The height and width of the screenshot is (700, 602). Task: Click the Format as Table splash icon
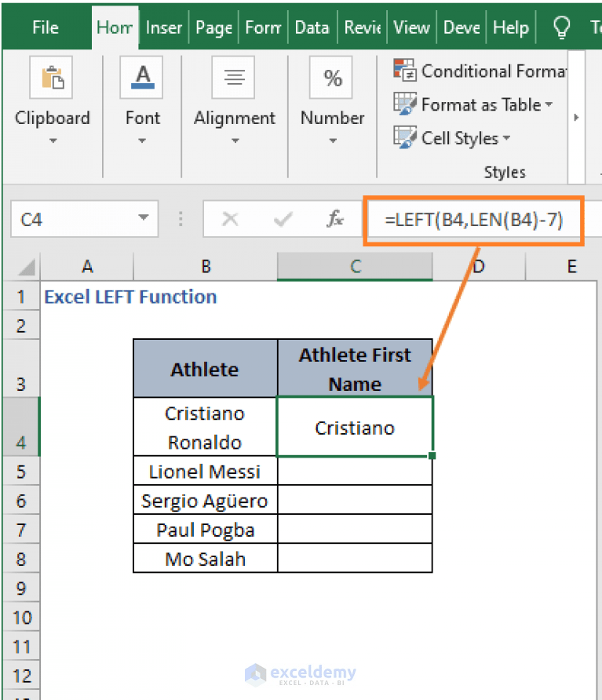(405, 104)
